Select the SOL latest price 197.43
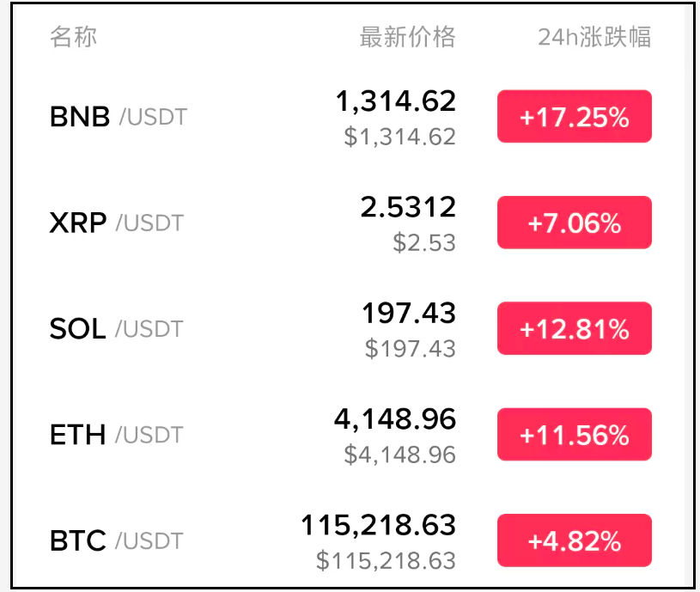 tap(409, 314)
